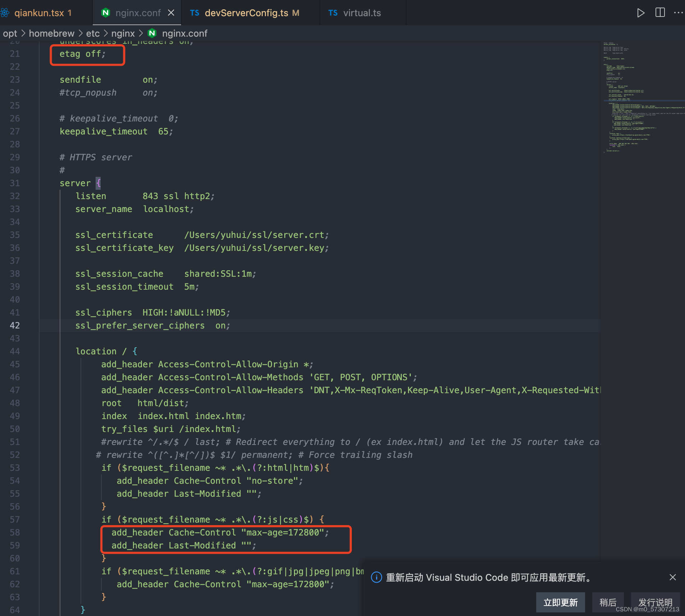
Task: Click the opening brace after 'server'
Action: [x=98, y=183]
